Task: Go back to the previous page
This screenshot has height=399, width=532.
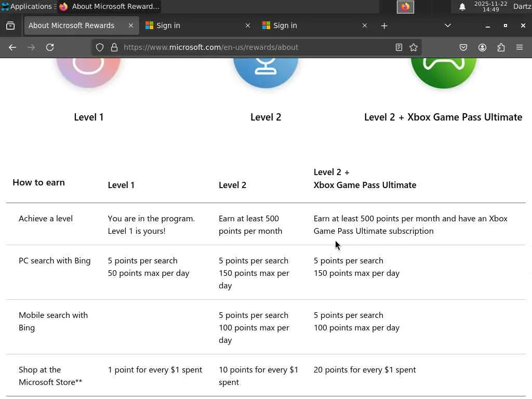Action: click(x=12, y=47)
